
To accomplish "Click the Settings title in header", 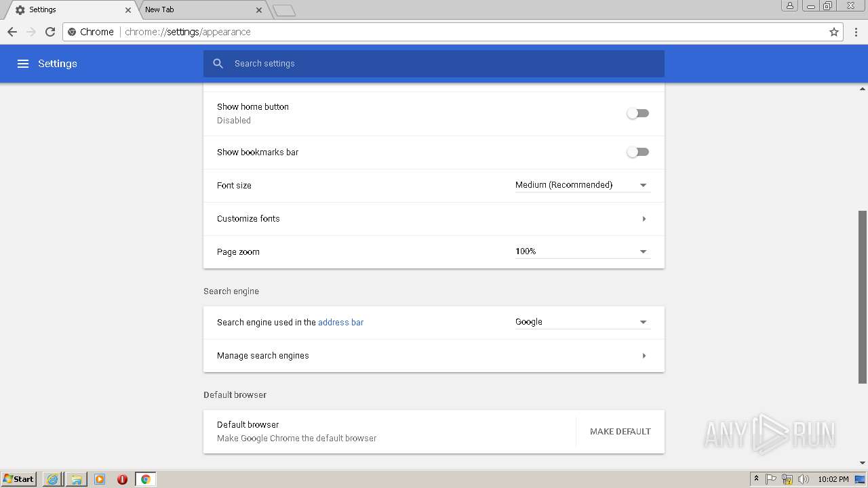I will (x=58, y=64).
